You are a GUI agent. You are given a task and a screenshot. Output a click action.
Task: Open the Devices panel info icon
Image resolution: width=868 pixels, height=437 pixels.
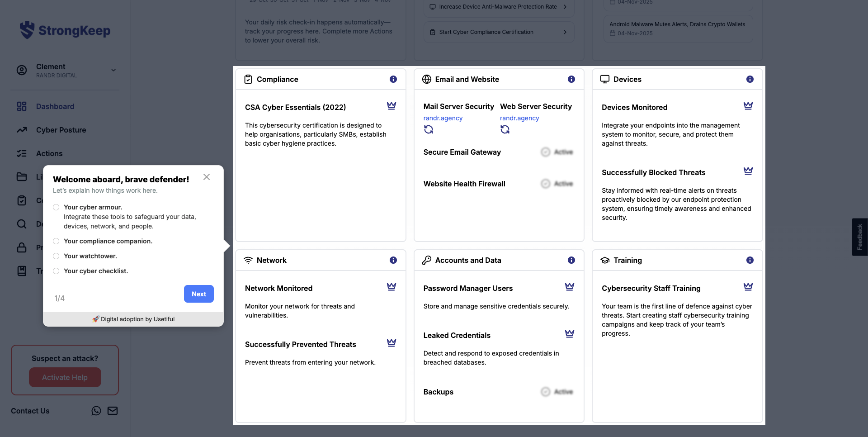coord(750,79)
